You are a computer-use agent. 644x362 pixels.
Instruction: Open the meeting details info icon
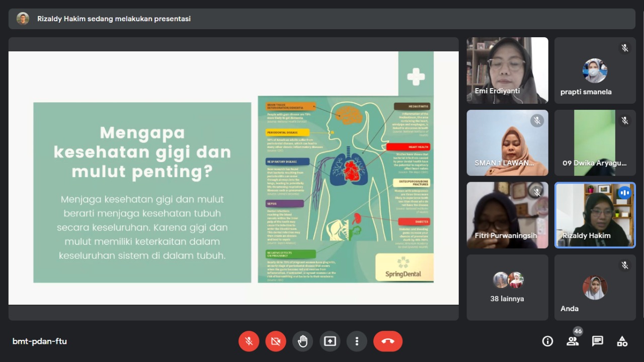tap(547, 341)
